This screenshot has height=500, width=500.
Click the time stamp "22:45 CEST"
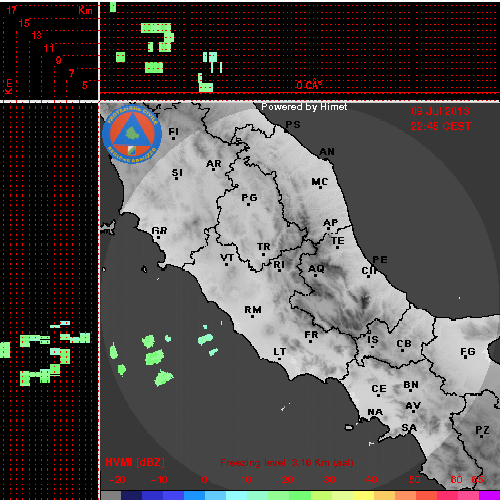pyautogui.click(x=441, y=126)
